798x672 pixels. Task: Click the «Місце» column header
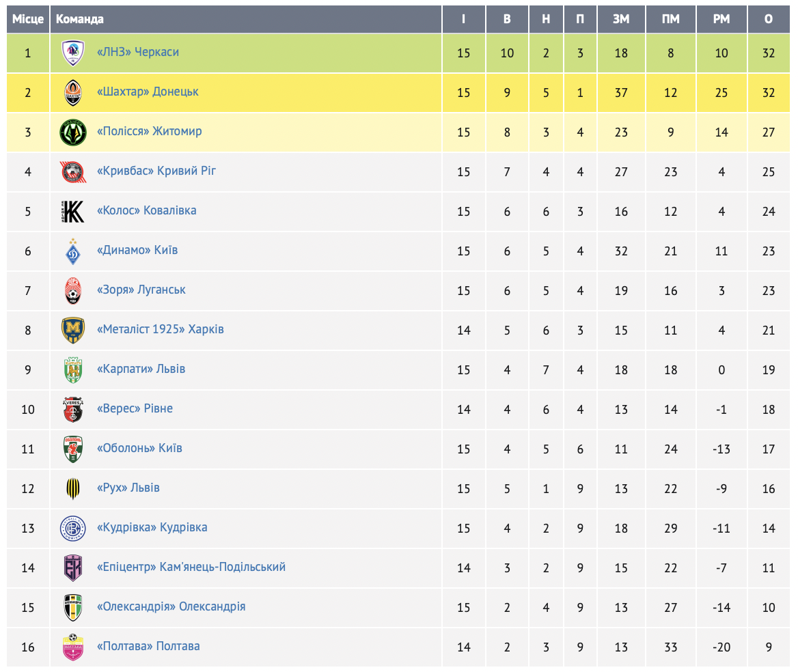click(x=28, y=19)
